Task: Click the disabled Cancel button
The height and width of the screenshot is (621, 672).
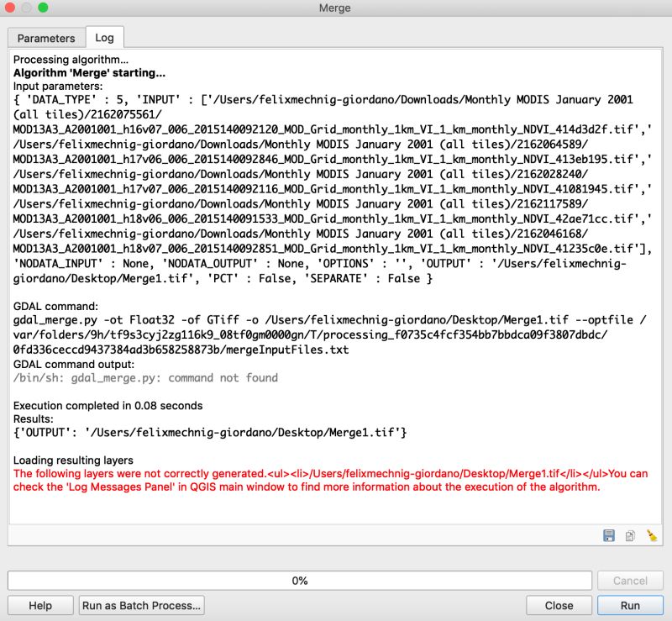Action: point(630,580)
